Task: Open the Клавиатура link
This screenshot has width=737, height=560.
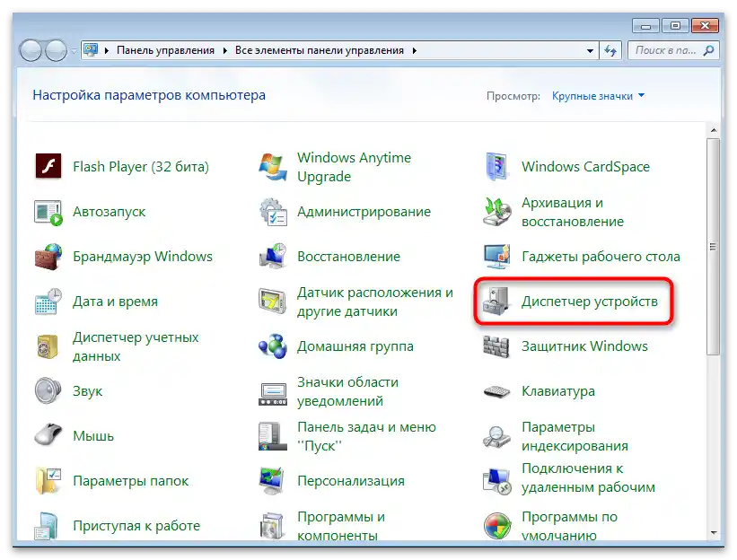Action: point(558,391)
